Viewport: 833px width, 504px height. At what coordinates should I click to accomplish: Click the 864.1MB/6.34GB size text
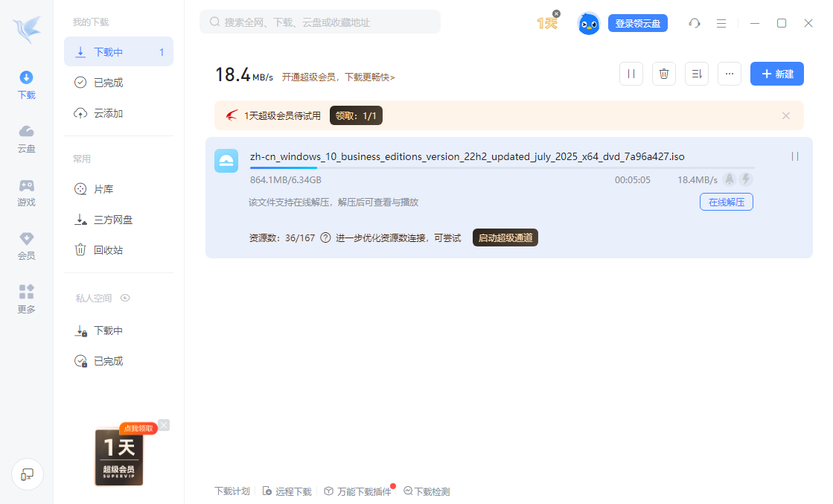[286, 180]
